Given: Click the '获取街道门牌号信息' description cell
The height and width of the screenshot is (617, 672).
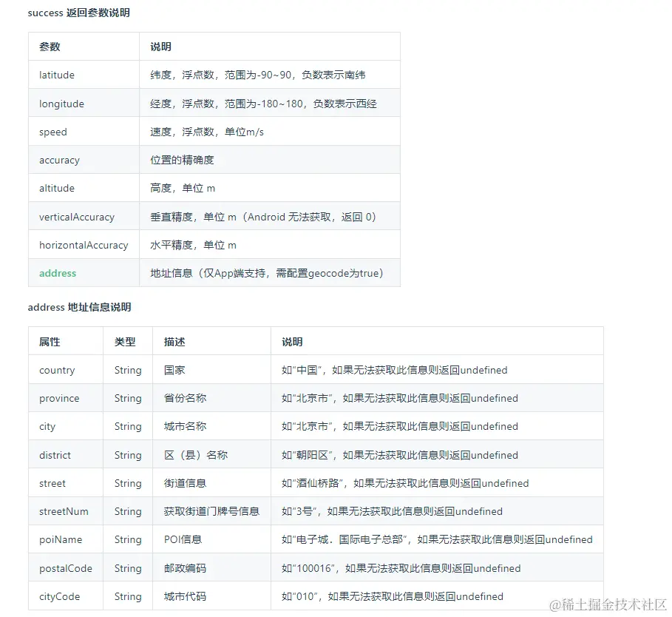Looking at the screenshot, I should point(211,511).
